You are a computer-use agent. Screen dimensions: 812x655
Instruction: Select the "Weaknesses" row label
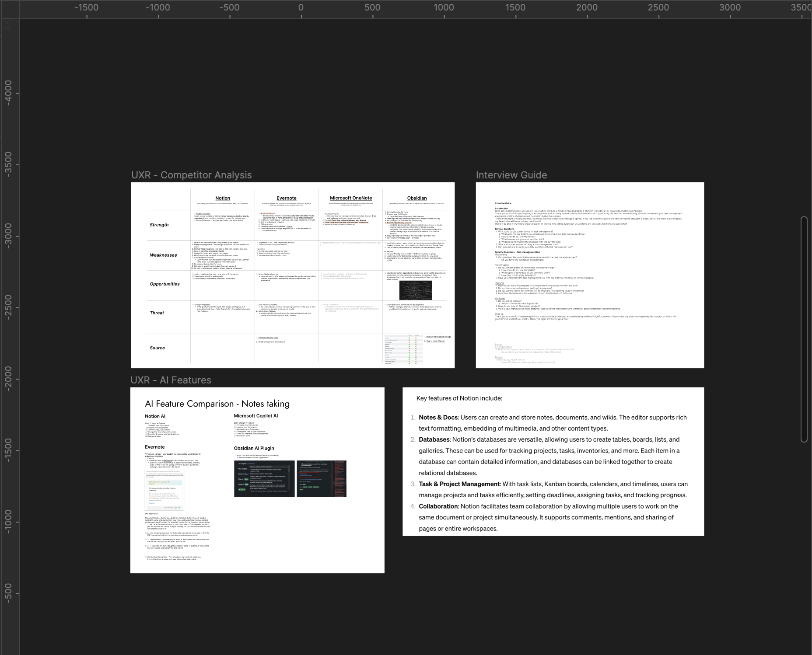point(163,255)
